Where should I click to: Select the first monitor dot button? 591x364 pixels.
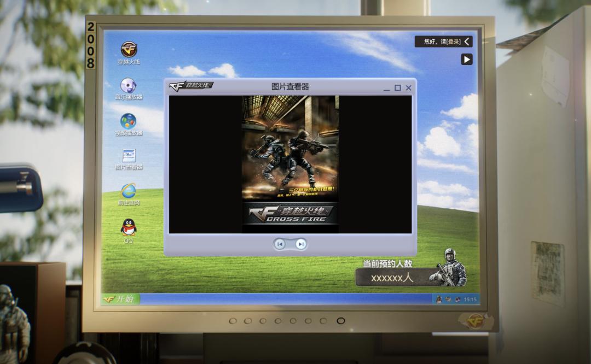[233, 321]
